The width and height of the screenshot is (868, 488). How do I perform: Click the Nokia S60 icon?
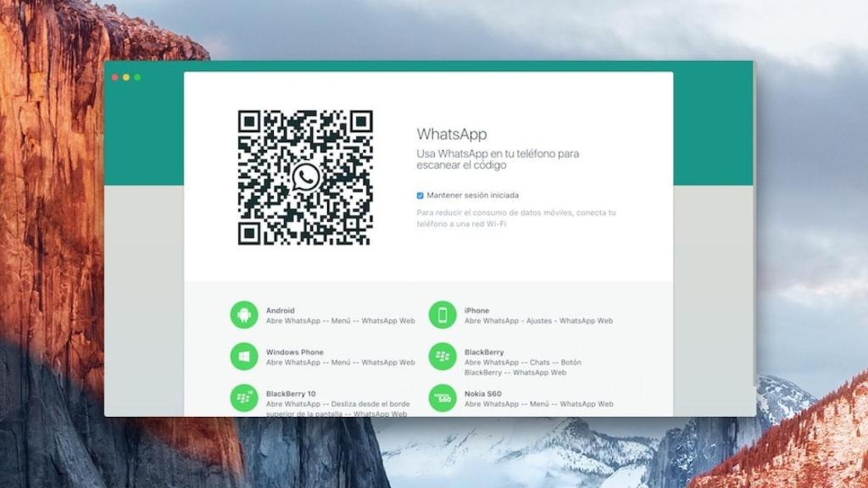[x=442, y=398]
